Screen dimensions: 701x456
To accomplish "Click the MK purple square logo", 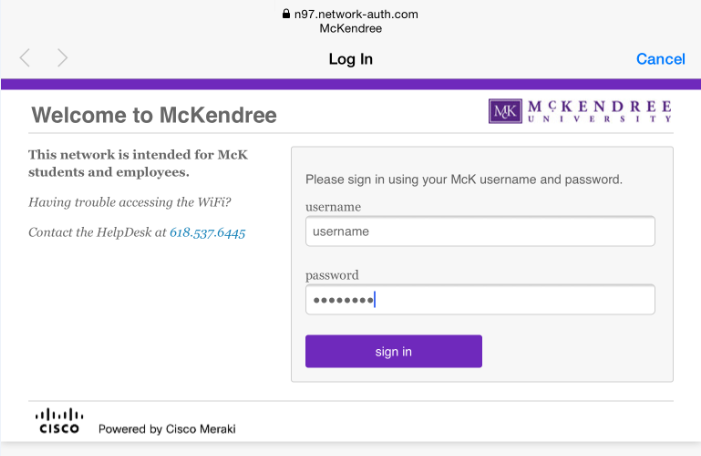I will point(505,111).
